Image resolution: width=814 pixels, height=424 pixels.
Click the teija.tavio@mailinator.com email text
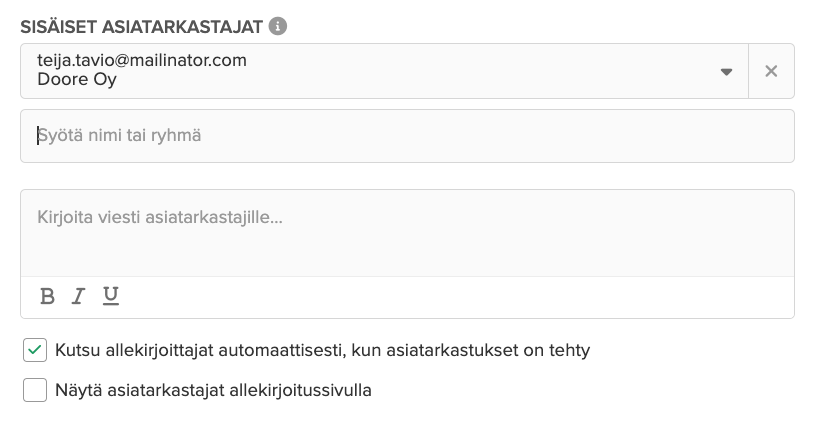point(142,60)
